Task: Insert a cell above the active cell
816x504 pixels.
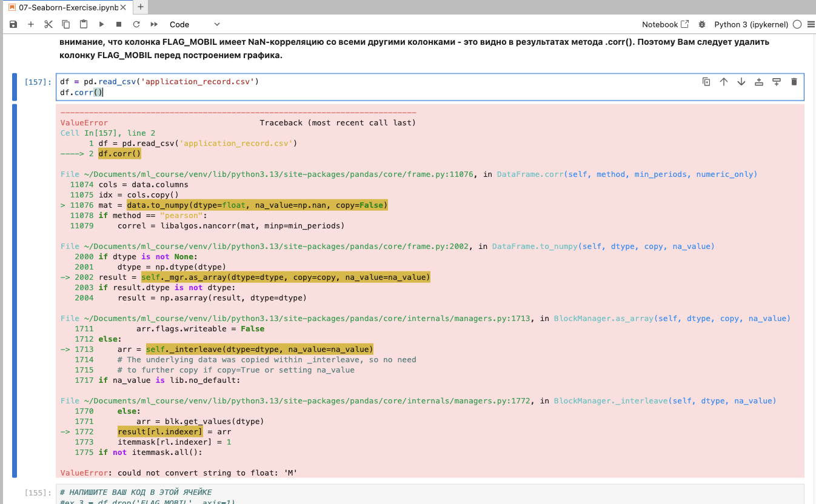Action: click(x=759, y=82)
